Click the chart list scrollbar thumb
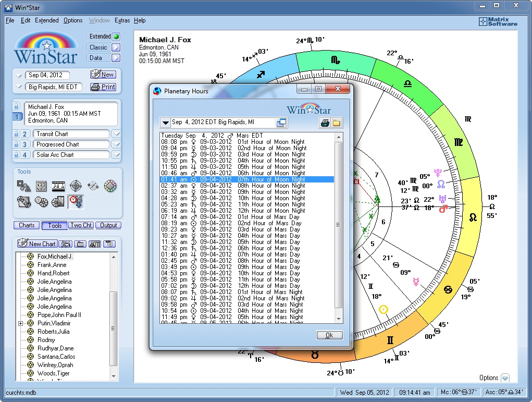Viewport: 532px width, 402px height. (x=113, y=328)
